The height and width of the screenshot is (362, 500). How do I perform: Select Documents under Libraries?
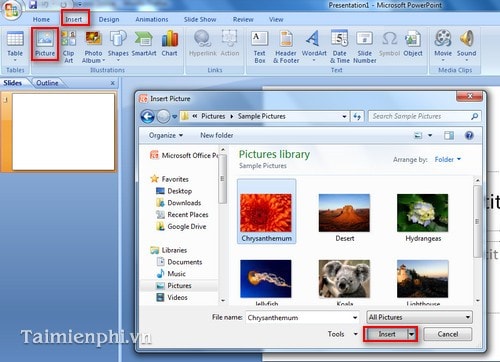click(179, 262)
